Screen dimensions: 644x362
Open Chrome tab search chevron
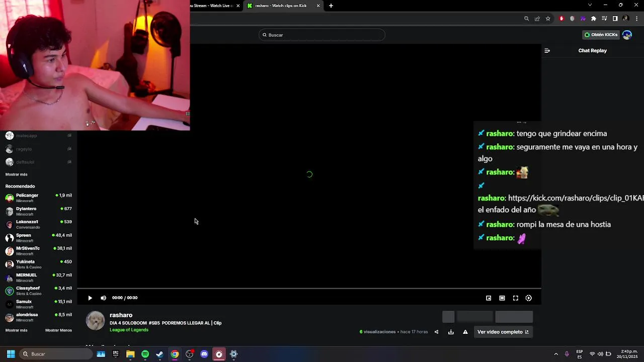tap(590, 5)
